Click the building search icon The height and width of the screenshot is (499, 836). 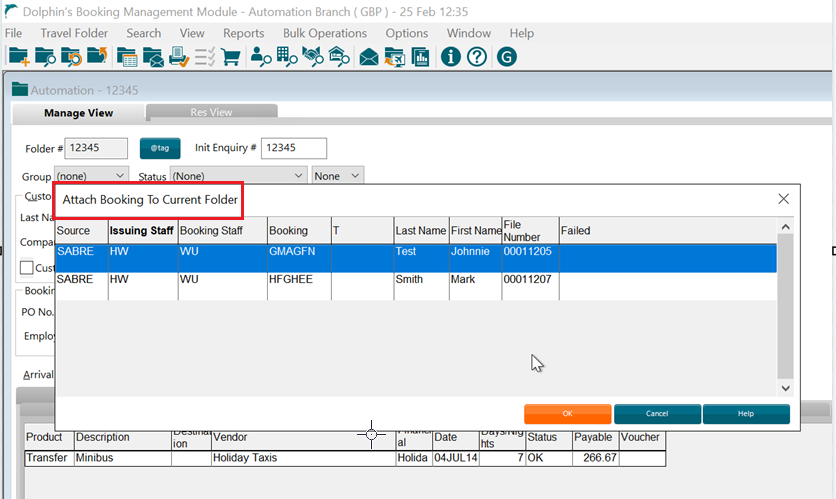[287, 57]
